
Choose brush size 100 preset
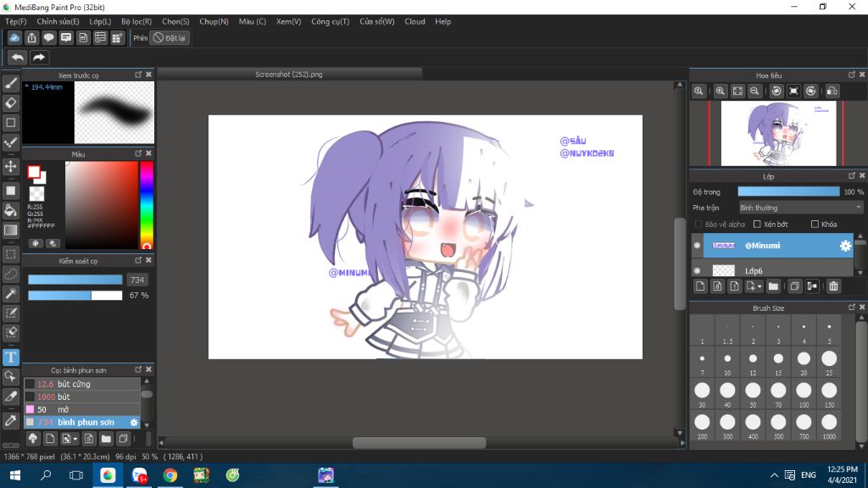coord(804,395)
